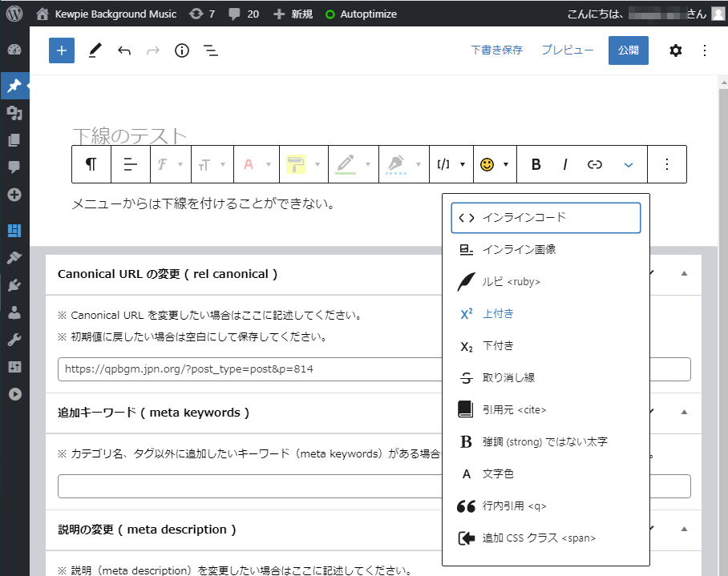Click 下書き保存 to save draft

496,50
